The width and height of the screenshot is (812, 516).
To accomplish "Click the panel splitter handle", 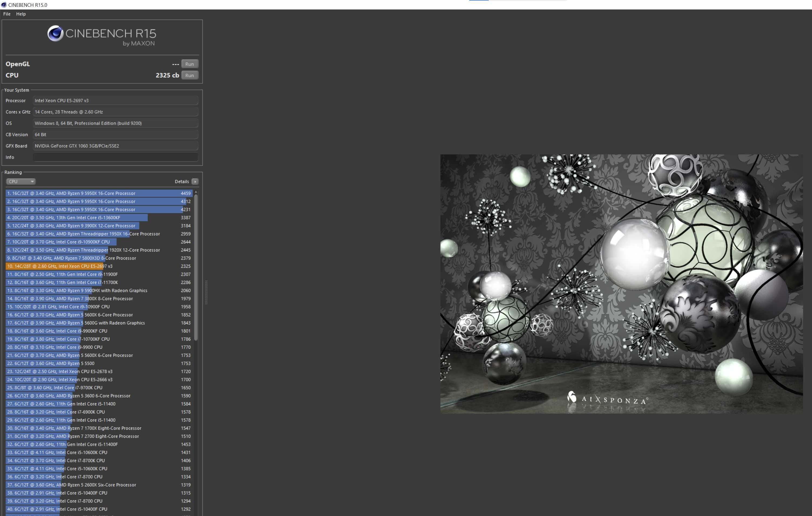I will [206, 292].
